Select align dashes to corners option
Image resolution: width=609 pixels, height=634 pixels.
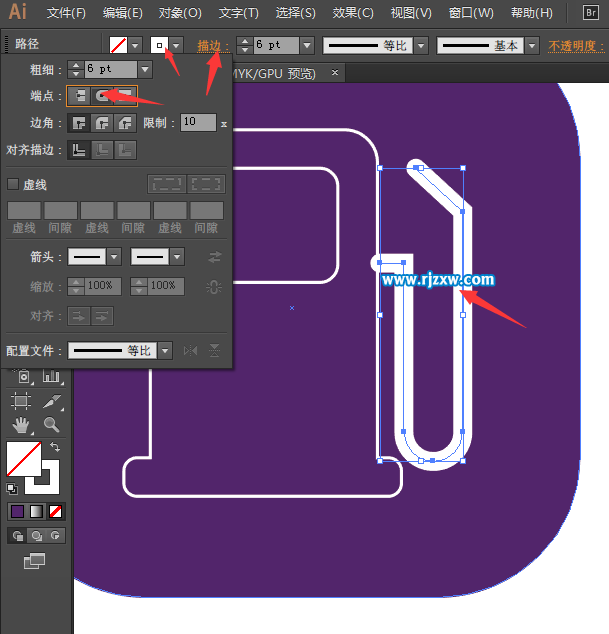[x=206, y=184]
